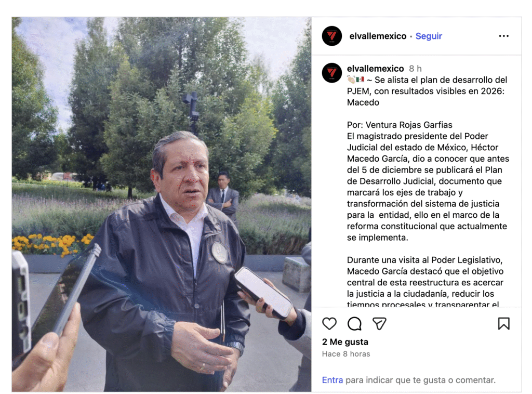This screenshot has height=394, width=532.
Task: Click the Entra login link
Action: pyautogui.click(x=332, y=380)
